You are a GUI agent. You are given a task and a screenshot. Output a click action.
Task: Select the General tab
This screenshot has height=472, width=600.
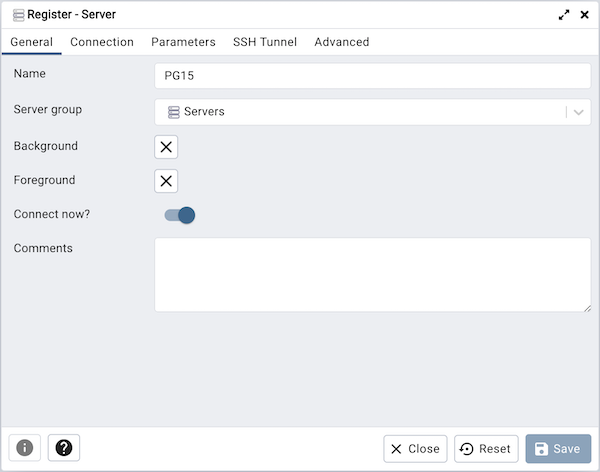pyautogui.click(x=31, y=42)
